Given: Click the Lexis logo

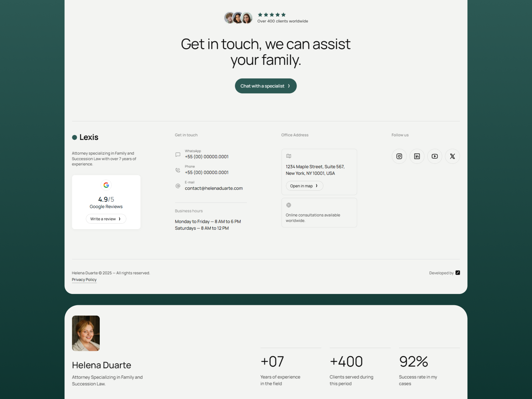Looking at the screenshot, I should tap(85, 137).
